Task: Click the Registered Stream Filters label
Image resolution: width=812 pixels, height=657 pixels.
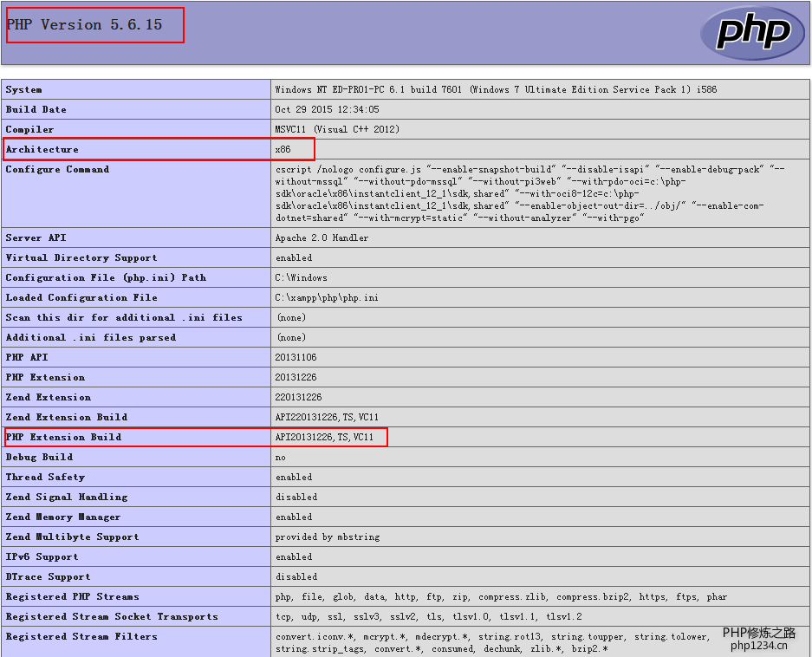Action: pos(81,636)
